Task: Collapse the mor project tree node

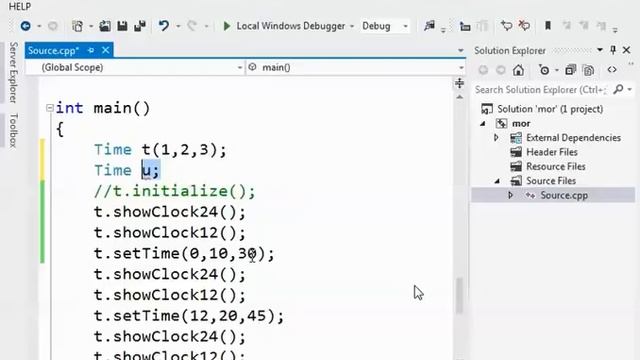Action: tap(483, 124)
